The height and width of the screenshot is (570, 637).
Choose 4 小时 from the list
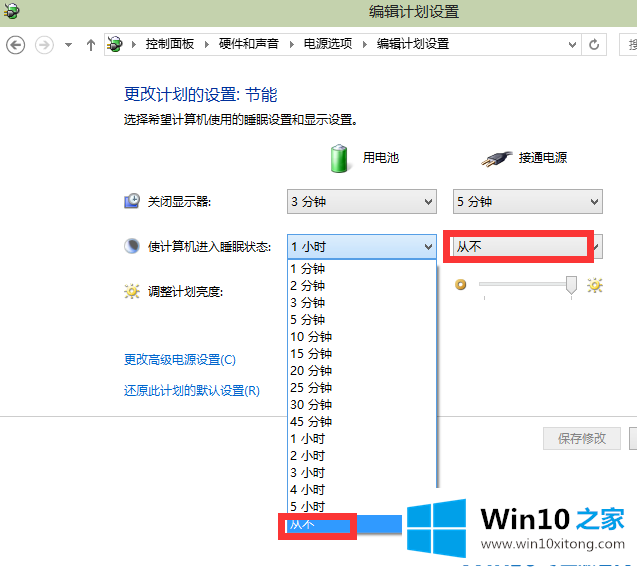362,490
